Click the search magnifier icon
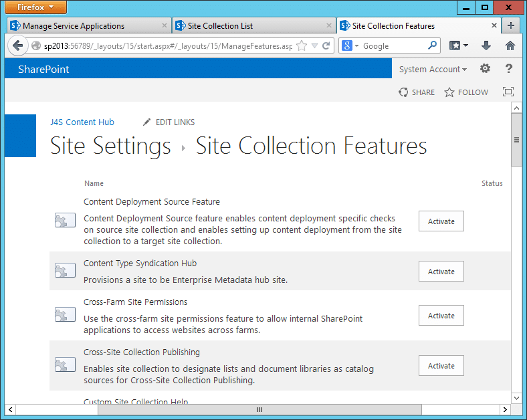This screenshot has width=527, height=420. click(x=432, y=45)
